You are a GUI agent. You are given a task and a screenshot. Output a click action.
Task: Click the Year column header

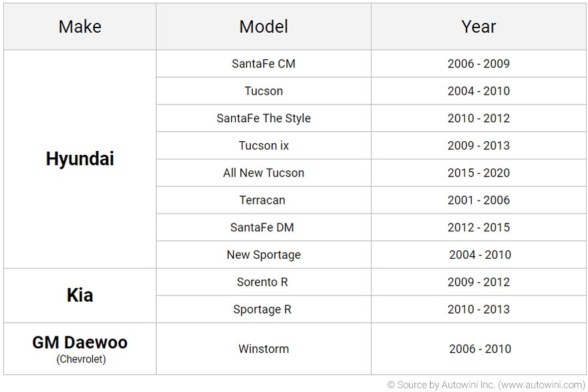point(478,27)
